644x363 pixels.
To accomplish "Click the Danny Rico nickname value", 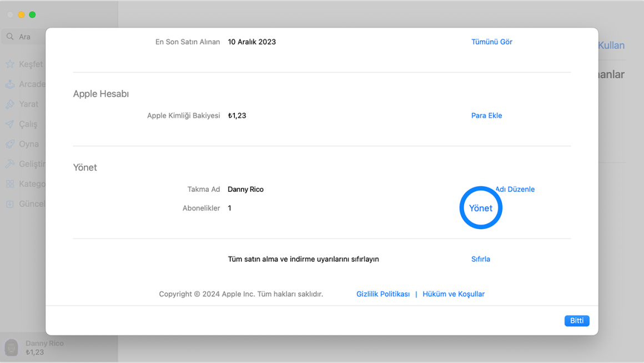I will (245, 189).
